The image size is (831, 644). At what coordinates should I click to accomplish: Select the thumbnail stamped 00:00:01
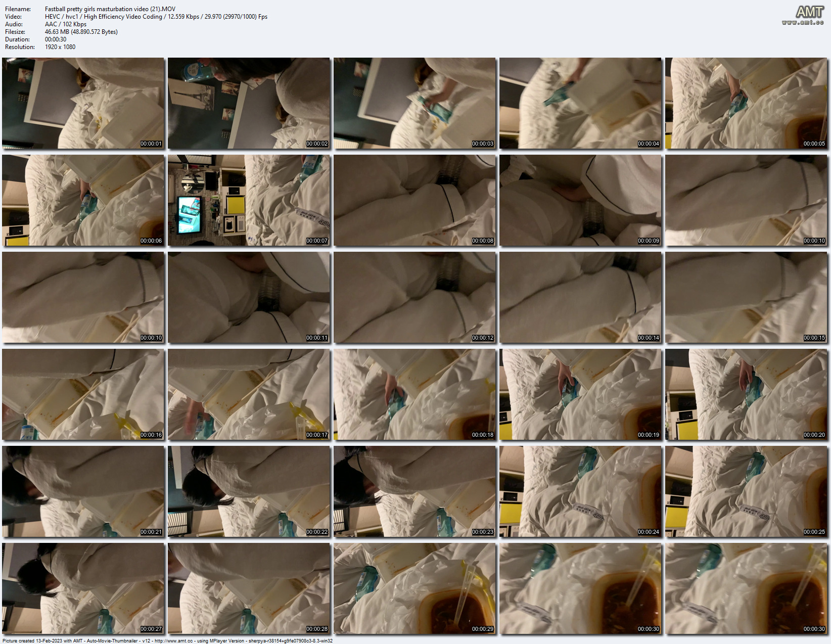click(83, 103)
